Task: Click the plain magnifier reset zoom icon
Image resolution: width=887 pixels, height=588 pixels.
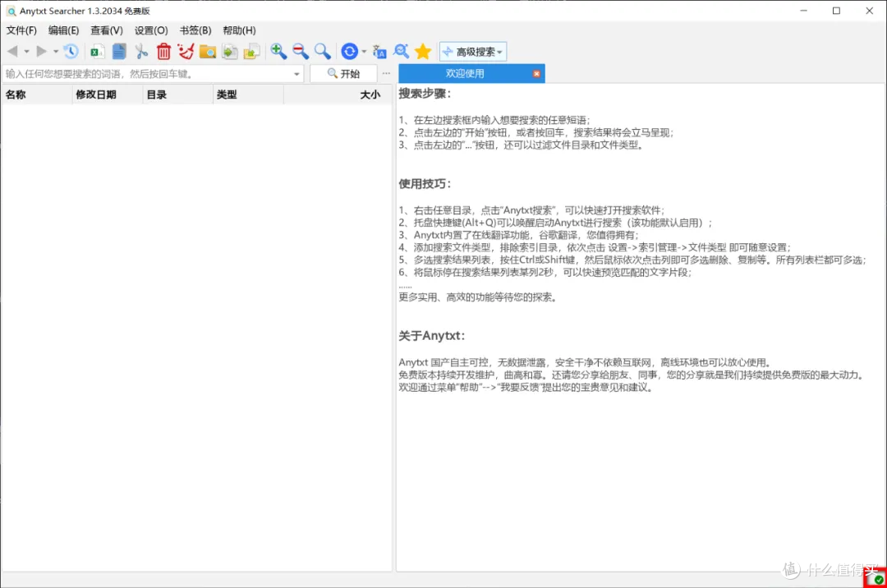Action: pos(323,52)
